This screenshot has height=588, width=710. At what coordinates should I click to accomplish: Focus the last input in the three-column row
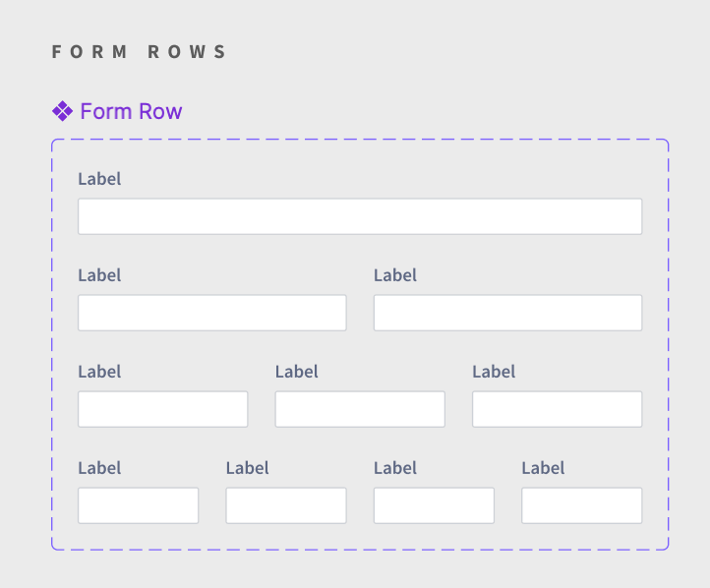pyautogui.click(x=557, y=409)
